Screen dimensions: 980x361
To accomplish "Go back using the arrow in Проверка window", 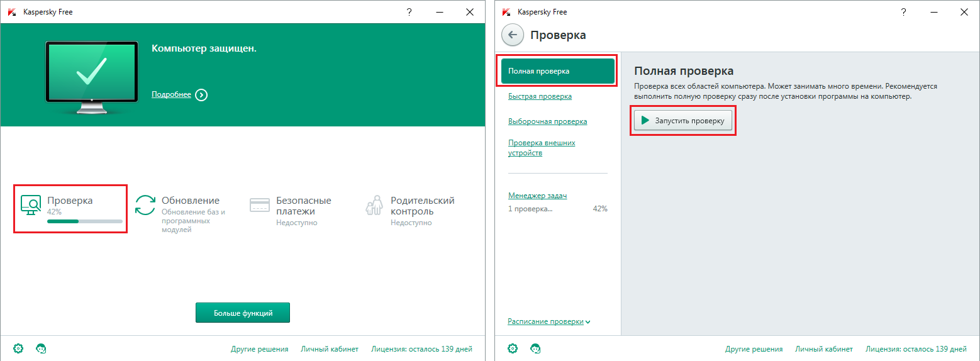I will click(x=513, y=35).
